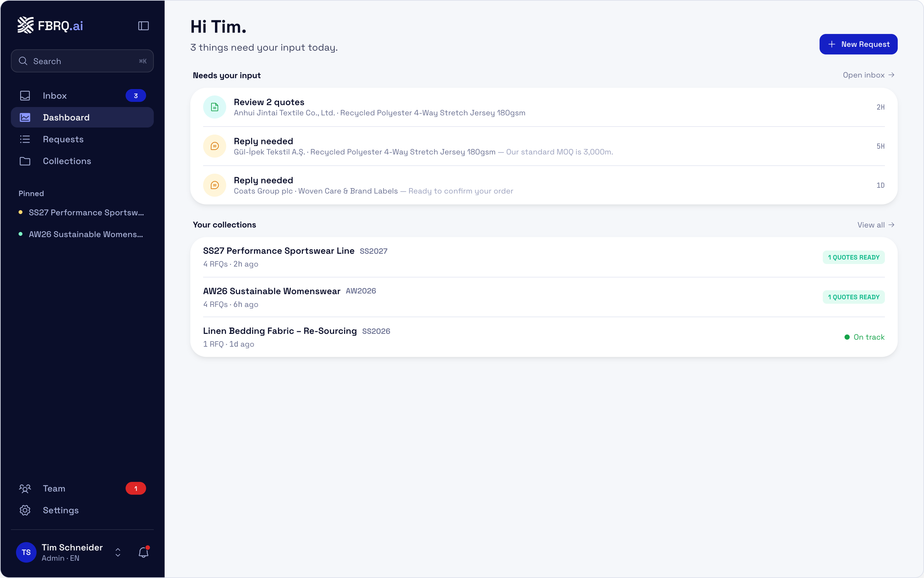Image resolution: width=924 pixels, height=578 pixels.
Task: Follow the Open inbox link
Action: point(868,75)
